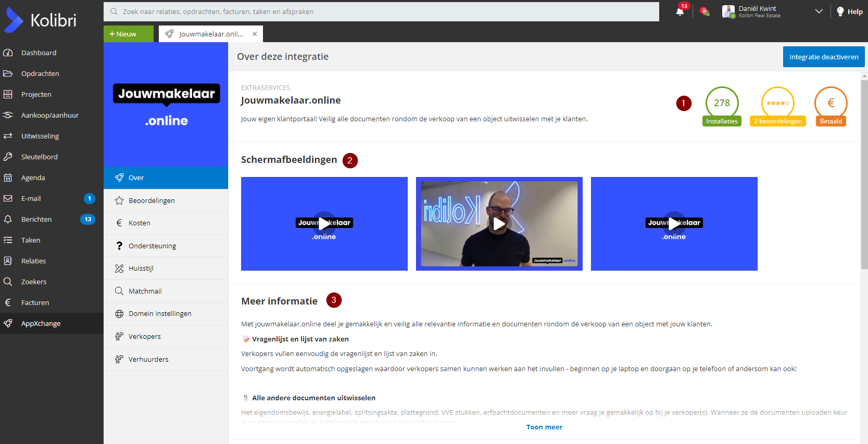
Task: Open the Aankoop/aanhuur handshake icon
Action: click(x=8, y=115)
